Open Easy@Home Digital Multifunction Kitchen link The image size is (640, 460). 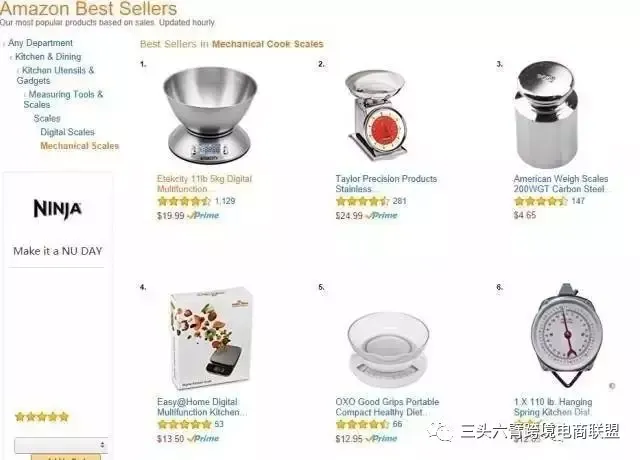pos(202,407)
